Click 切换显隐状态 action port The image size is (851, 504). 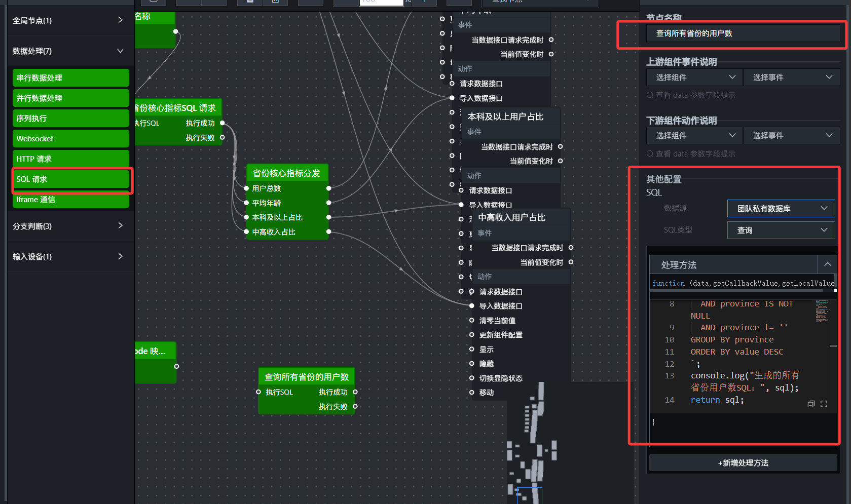click(x=472, y=378)
